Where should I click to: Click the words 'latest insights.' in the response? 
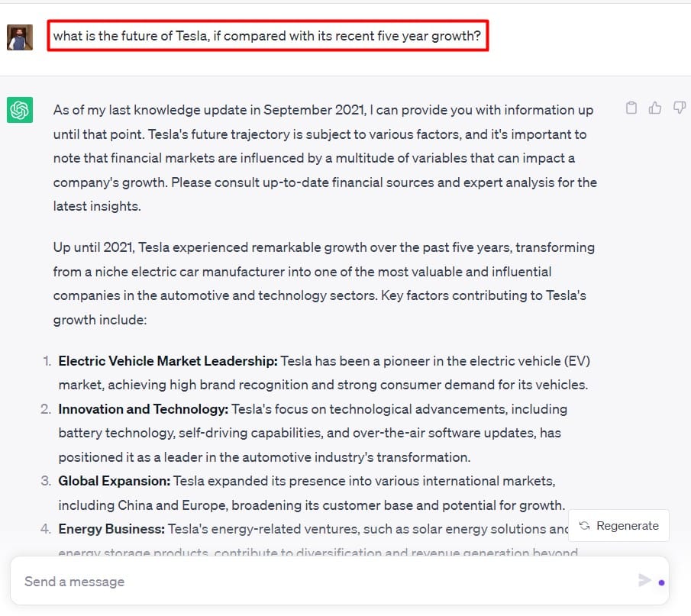click(x=97, y=206)
